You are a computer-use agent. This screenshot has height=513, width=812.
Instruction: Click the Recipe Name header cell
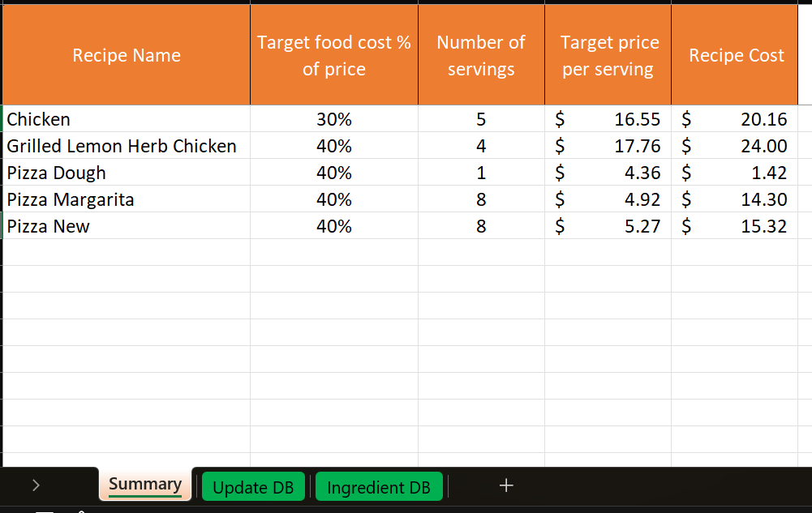(127, 55)
